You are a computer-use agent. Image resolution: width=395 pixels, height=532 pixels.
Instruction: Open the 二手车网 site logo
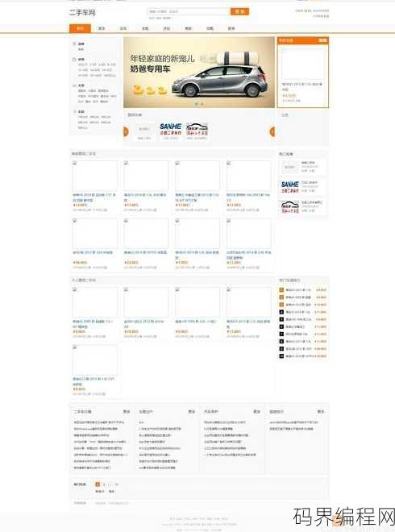tap(82, 13)
